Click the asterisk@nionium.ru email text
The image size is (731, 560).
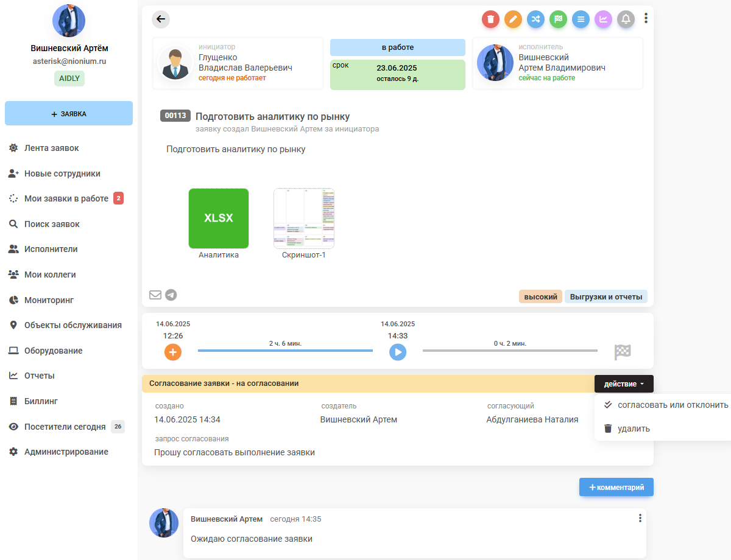69,61
